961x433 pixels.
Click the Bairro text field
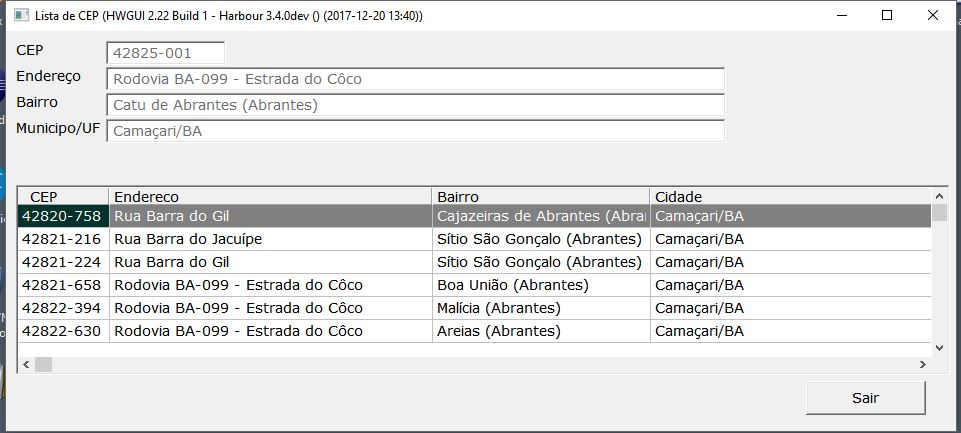(415, 105)
